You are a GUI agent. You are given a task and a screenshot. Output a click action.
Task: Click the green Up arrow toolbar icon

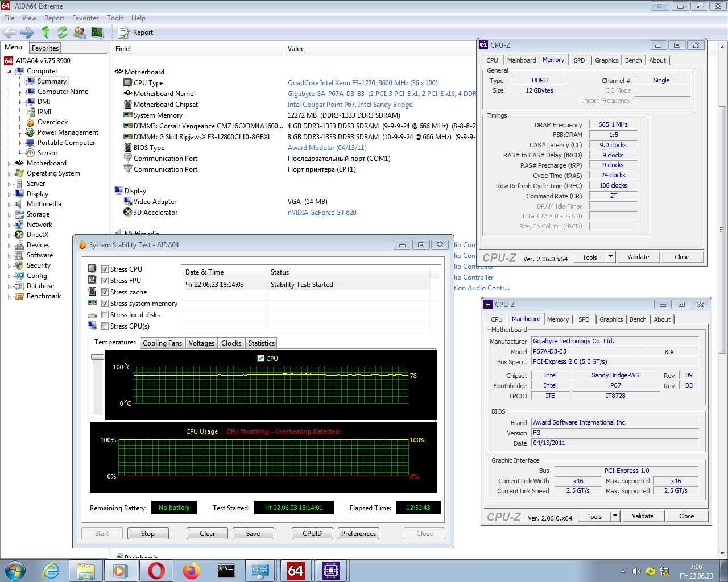(x=45, y=32)
